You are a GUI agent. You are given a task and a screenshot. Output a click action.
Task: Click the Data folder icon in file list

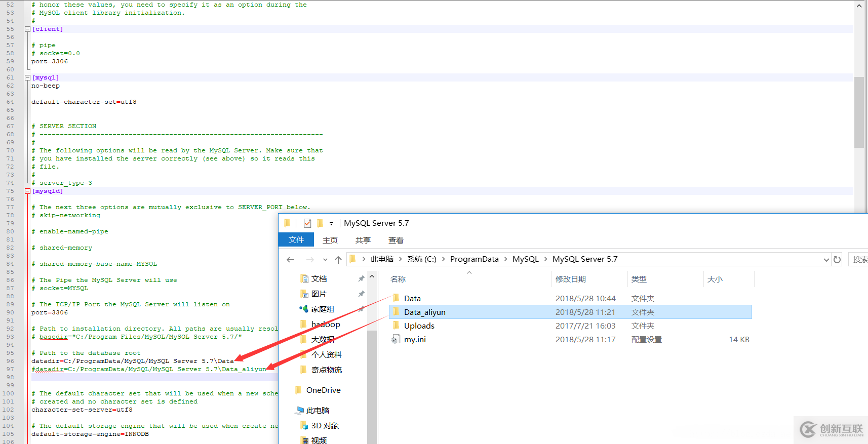pyautogui.click(x=396, y=298)
